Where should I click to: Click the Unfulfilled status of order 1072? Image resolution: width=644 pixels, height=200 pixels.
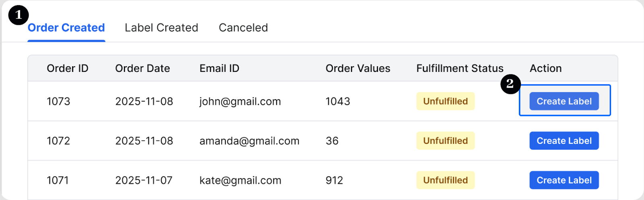click(445, 141)
